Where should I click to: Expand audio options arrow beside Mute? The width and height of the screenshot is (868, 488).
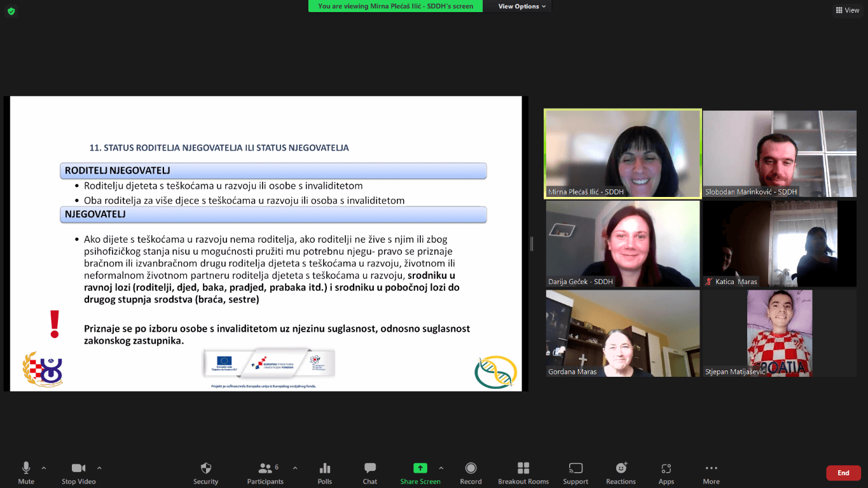coord(44,468)
